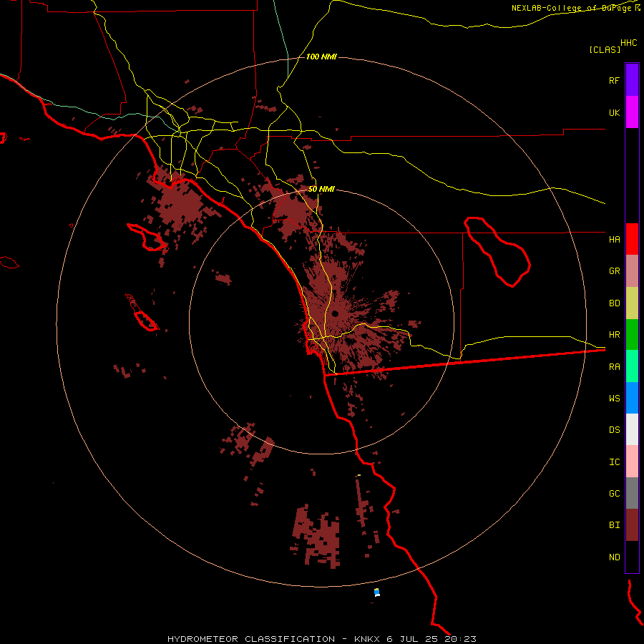Image resolution: width=644 pixels, height=644 pixels.
Task: Click the BI legend label text
Action: [614, 525]
